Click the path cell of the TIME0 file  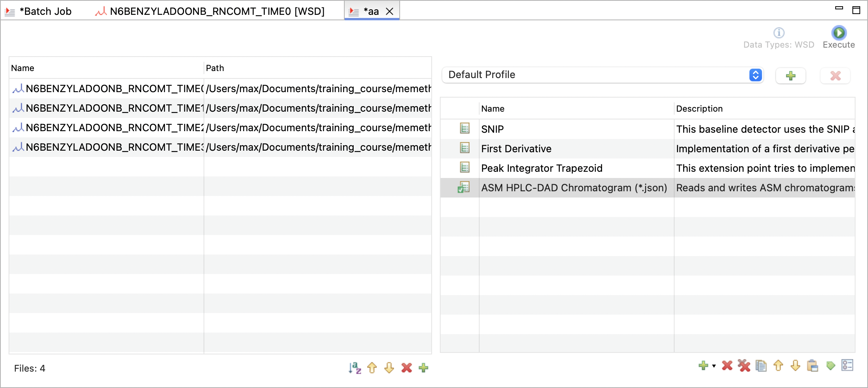click(318, 89)
